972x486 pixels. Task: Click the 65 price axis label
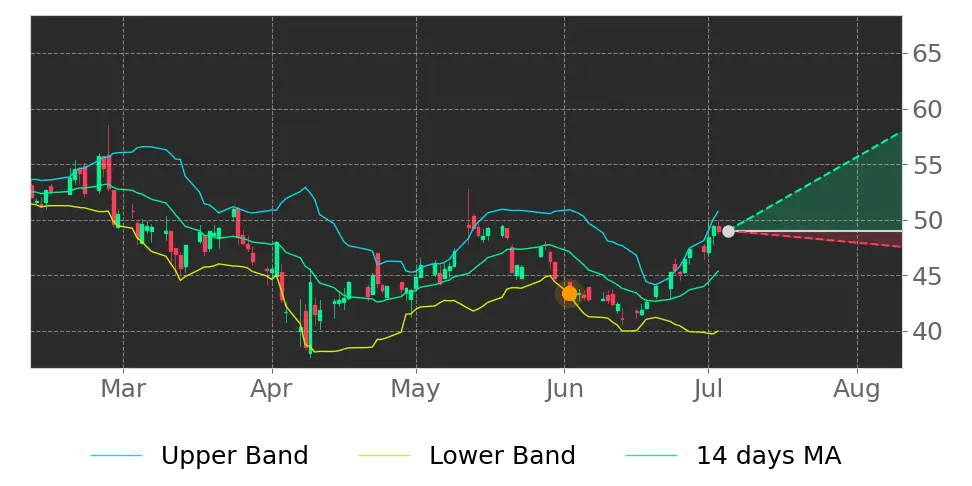click(x=927, y=54)
